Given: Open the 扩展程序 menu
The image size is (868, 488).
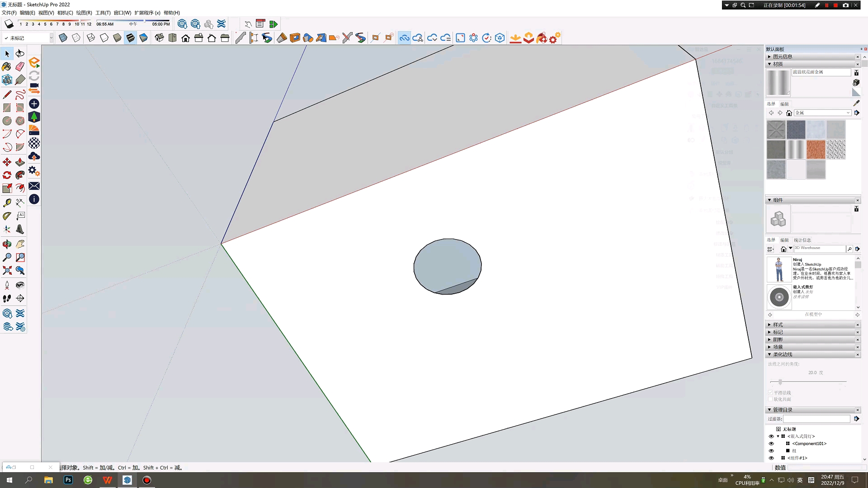Looking at the screenshot, I should [x=147, y=13].
